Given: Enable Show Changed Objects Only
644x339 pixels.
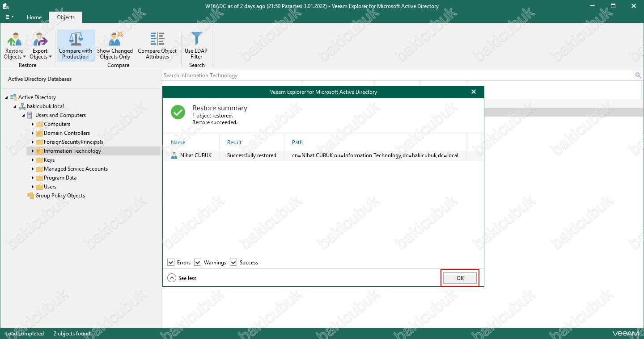Looking at the screenshot, I should [x=115, y=46].
